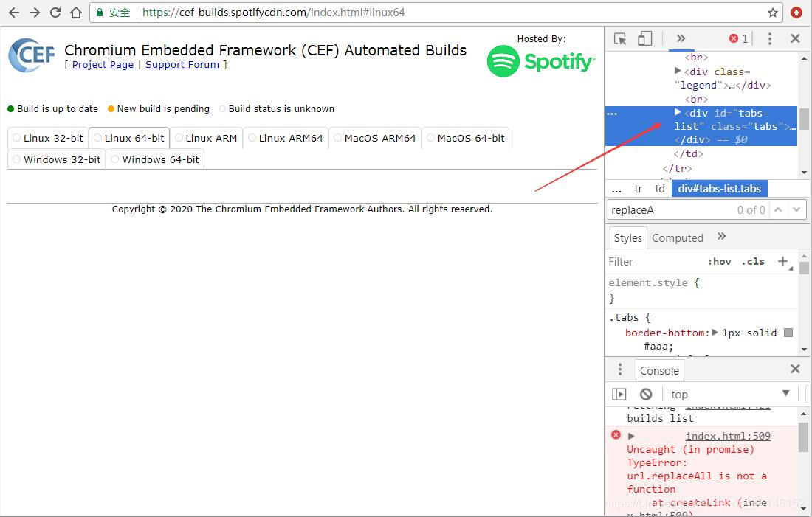The height and width of the screenshot is (517, 812).
Task: Select the MacOS ARM64 tab
Action: (375, 138)
